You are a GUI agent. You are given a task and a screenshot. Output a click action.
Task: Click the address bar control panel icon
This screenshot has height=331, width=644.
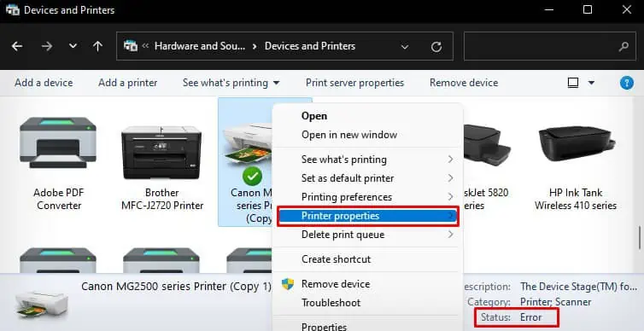(131, 46)
